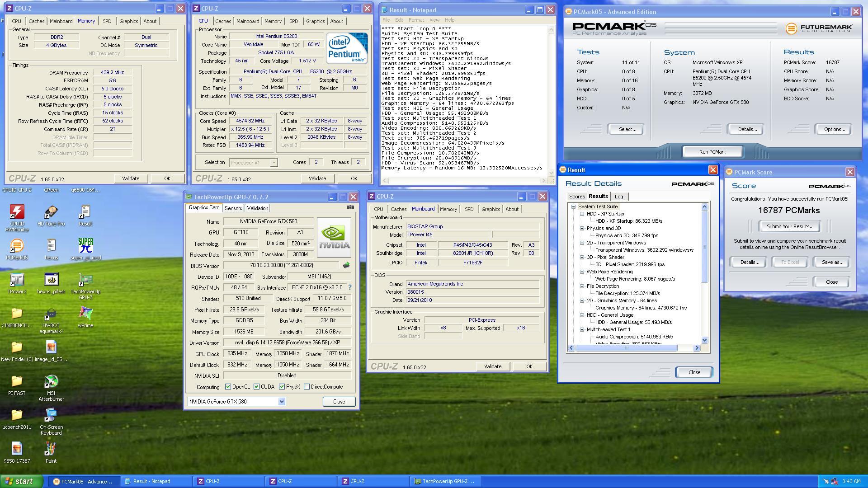Collapse the Physics and 3D node
868x488 pixels.
[582, 228]
